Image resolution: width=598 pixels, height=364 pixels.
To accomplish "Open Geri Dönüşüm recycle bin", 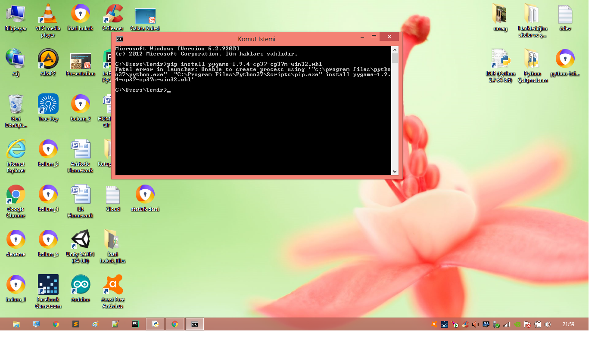I will pos(16,111).
